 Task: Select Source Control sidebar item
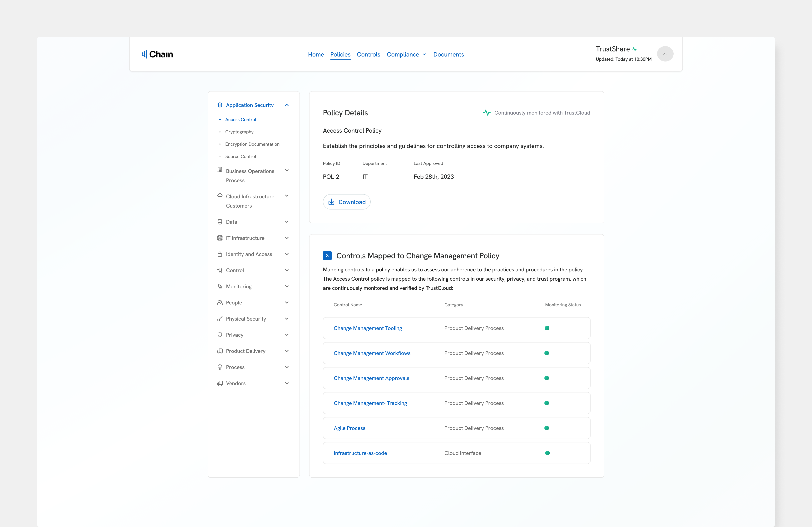tap(240, 156)
